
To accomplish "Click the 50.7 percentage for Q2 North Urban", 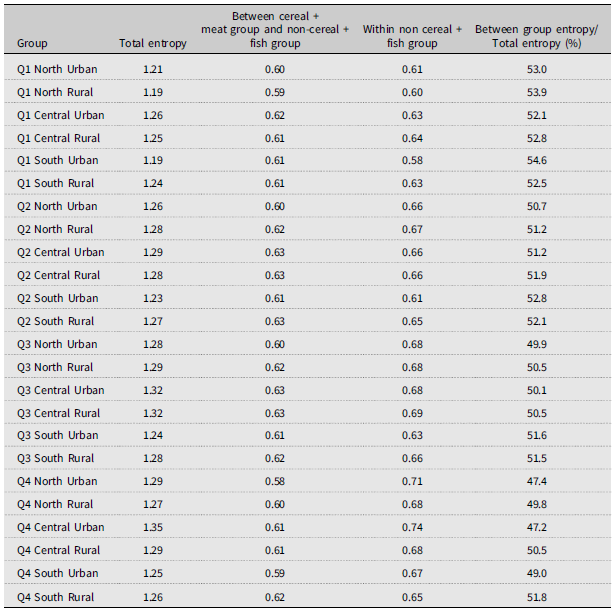I will coord(536,206).
